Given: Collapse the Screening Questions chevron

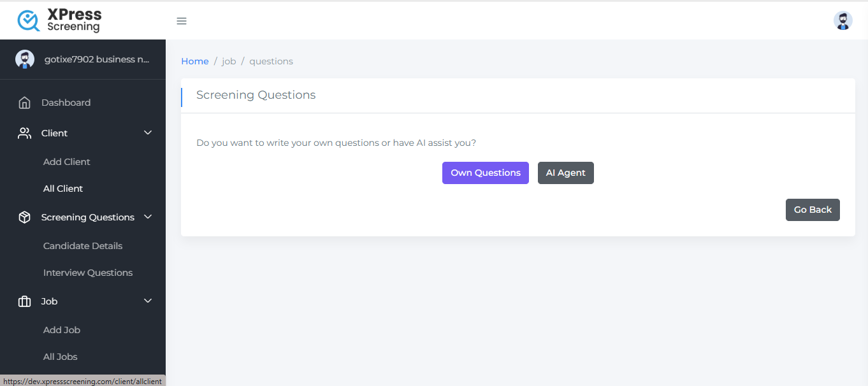Looking at the screenshot, I should (148, 217).
